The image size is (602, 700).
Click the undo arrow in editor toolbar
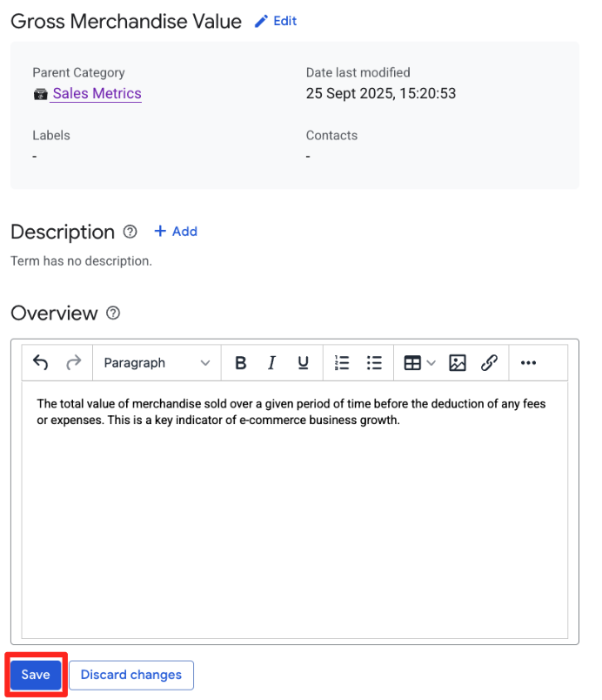coord(40,363)
